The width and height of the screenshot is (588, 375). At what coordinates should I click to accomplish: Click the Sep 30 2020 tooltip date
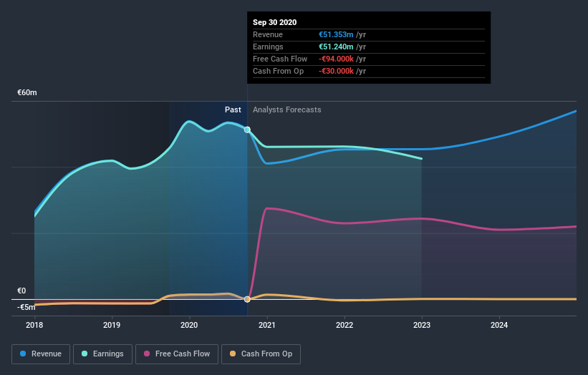coord(274,22)
